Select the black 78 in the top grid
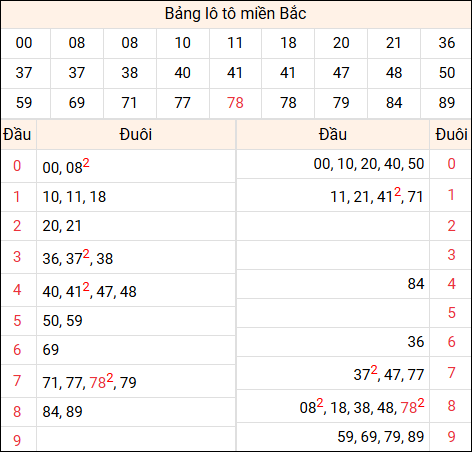Viewport: 472px width, 452px height. (x=288, y=103)
